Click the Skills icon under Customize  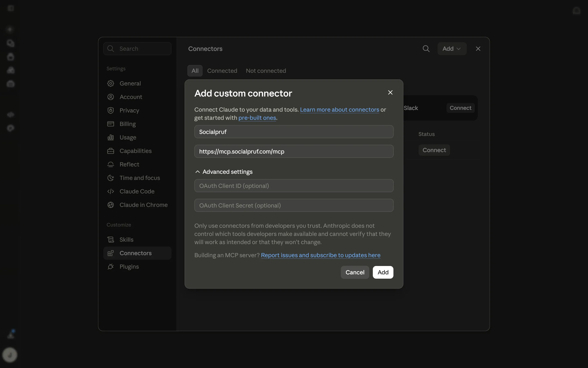[110, 240]
